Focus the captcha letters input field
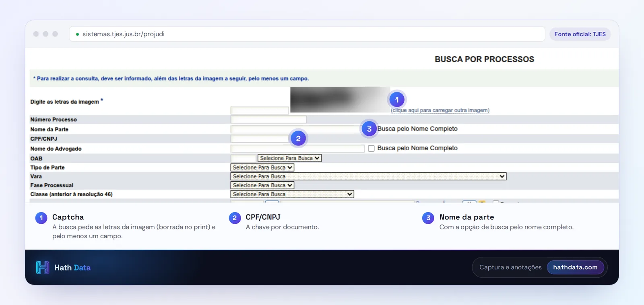Screen dimensions: 644x305 [260, 111]
